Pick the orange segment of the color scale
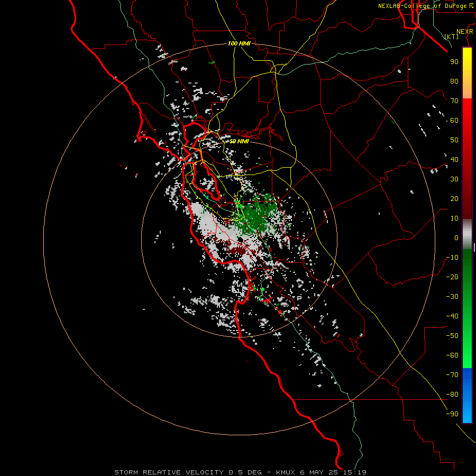The image size is (476, 476). (467, 88)
